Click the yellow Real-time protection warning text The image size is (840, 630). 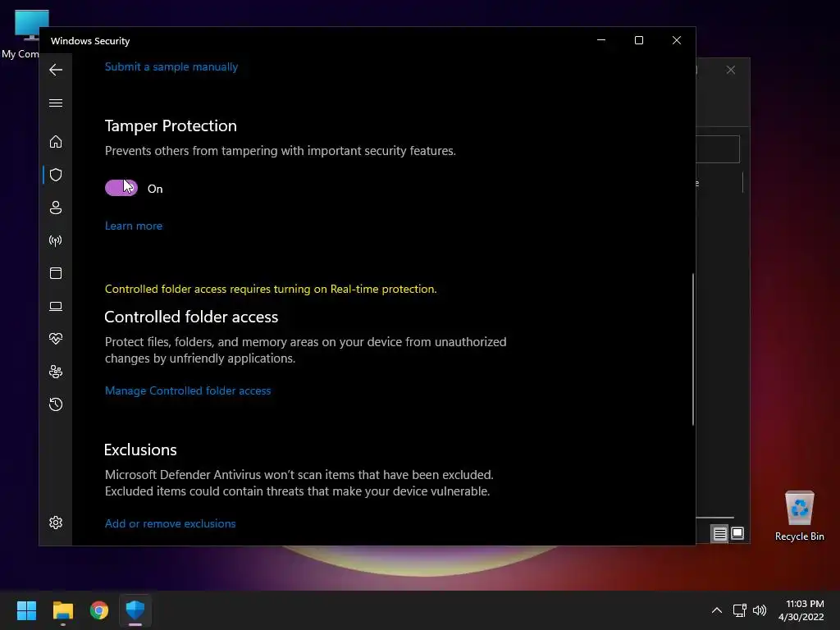tap(271, 290)
